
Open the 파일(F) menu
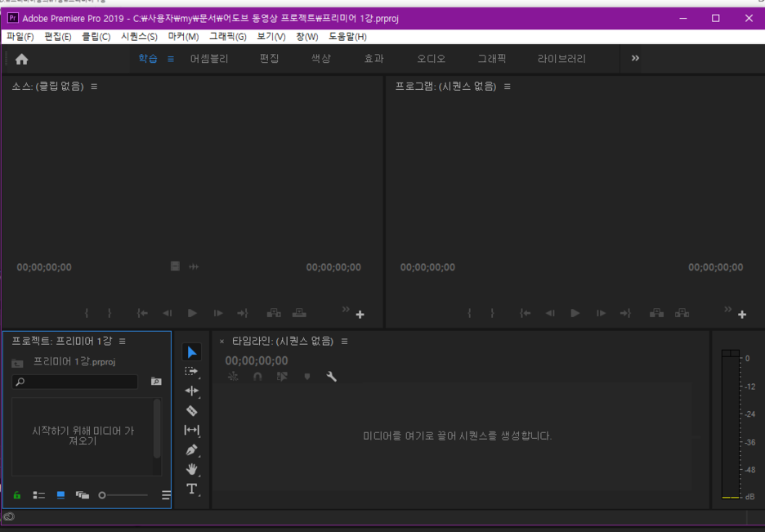[x=20, y=37]
